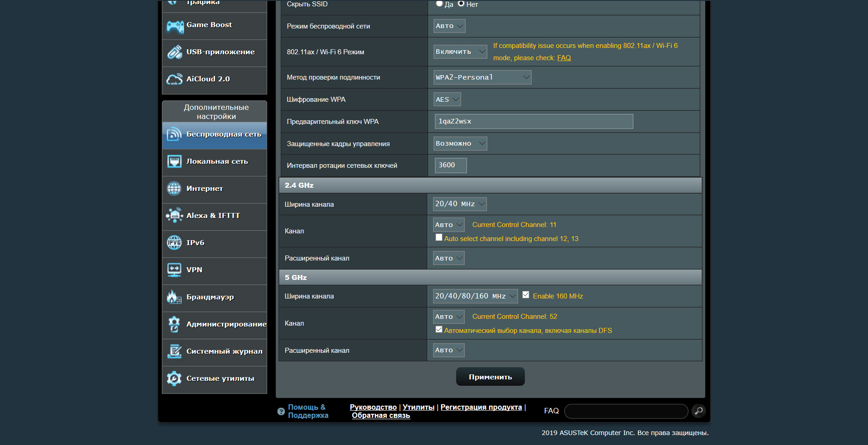
Task: Click the USB-приложение icon
Action: (175, 52)
